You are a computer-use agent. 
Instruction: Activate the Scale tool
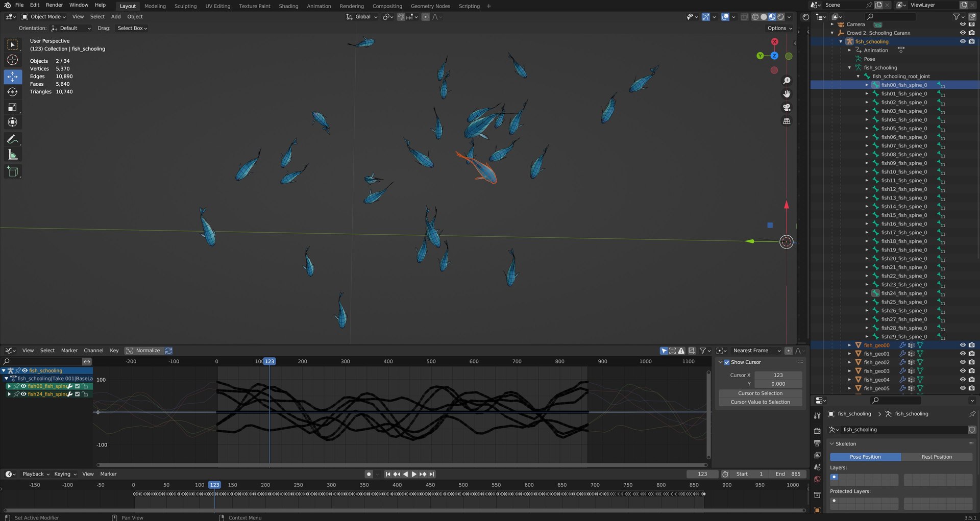(13, 107)
